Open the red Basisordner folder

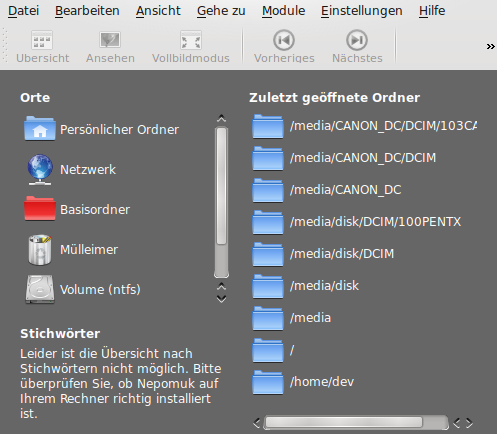click(x=40, y=209)
